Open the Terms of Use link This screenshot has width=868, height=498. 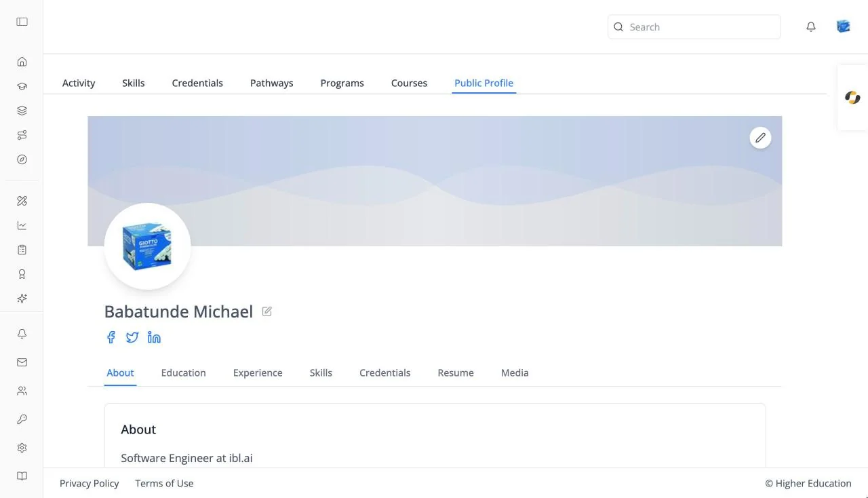[x=164, y=483]
